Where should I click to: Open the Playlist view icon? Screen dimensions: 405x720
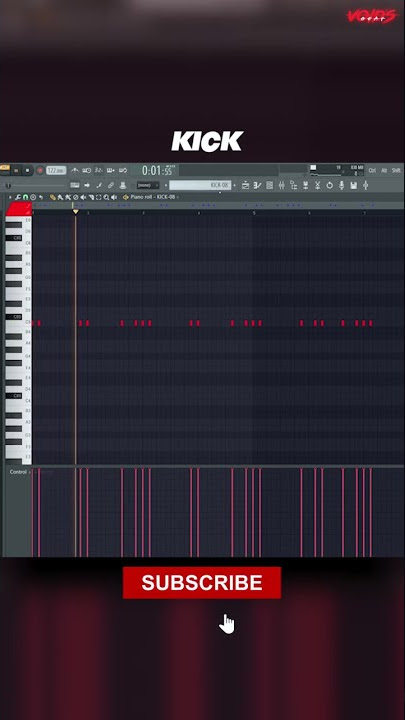click(245, 185)
